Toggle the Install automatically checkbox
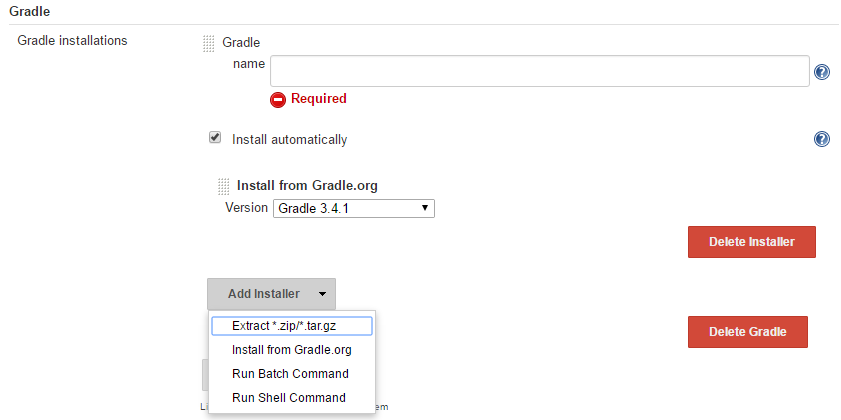Image resolution: width=841 pixels, height=420 pixels. pyautogui.click(x=214, y=138)
